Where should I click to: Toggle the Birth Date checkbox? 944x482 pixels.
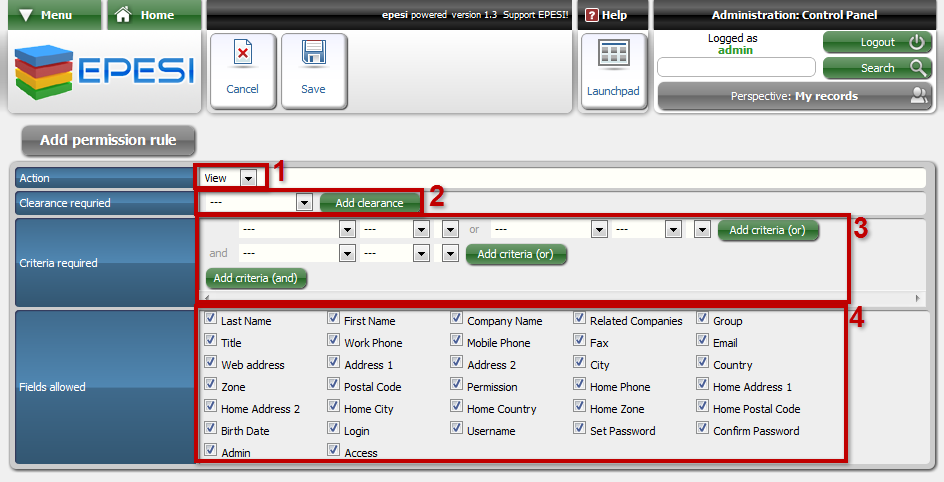click(210, 428)
